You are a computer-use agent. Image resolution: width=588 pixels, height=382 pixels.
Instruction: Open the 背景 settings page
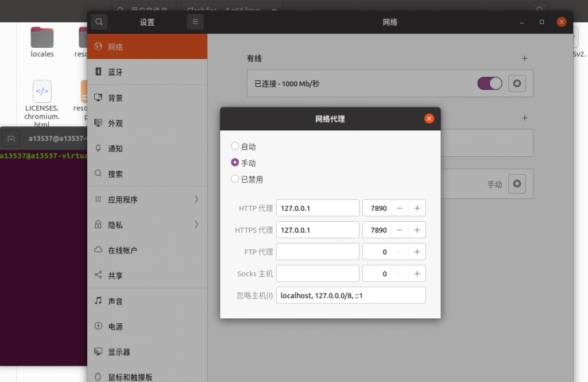pos(148,98)
